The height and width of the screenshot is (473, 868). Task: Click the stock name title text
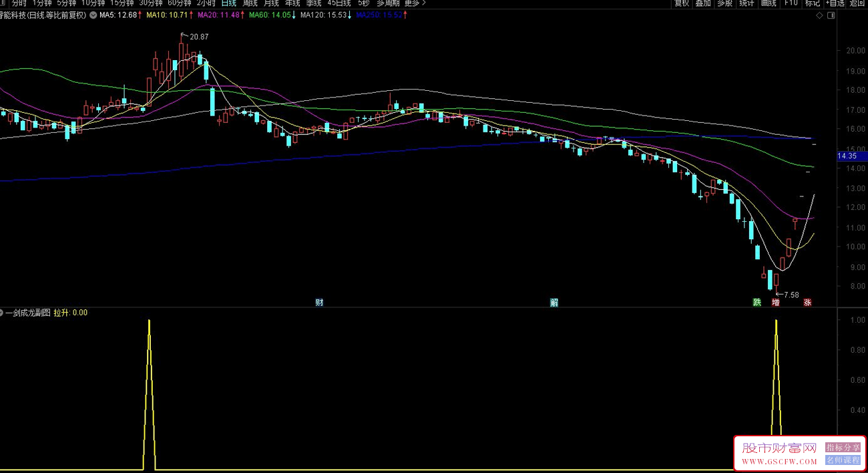tap(43, 15)
